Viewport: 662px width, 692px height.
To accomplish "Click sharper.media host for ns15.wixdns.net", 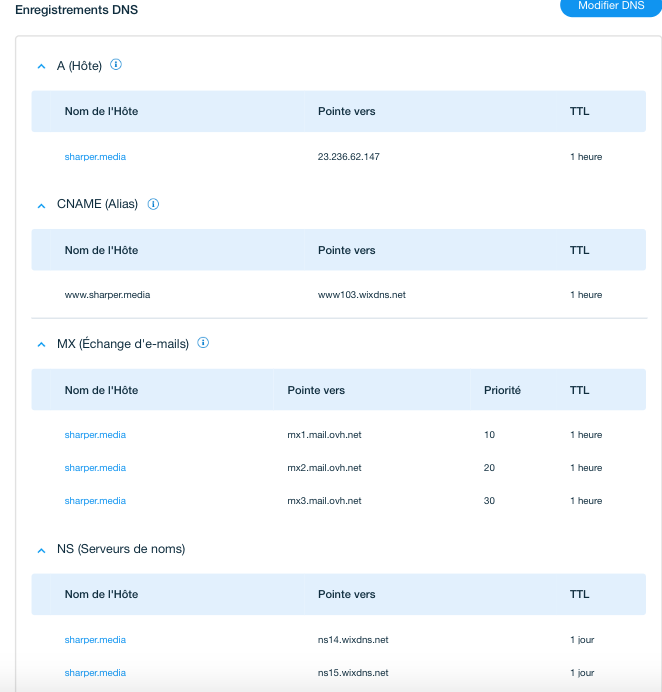I will [x=95, y=673].
